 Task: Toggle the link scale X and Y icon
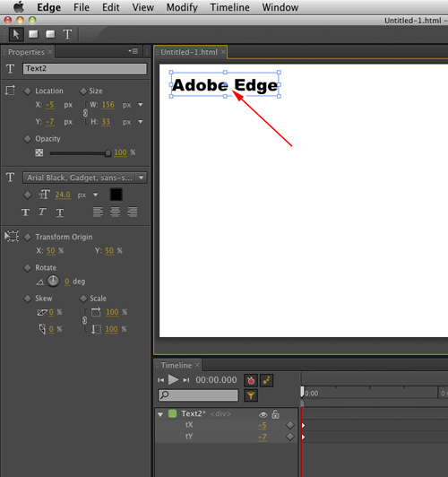pos(85,321)
